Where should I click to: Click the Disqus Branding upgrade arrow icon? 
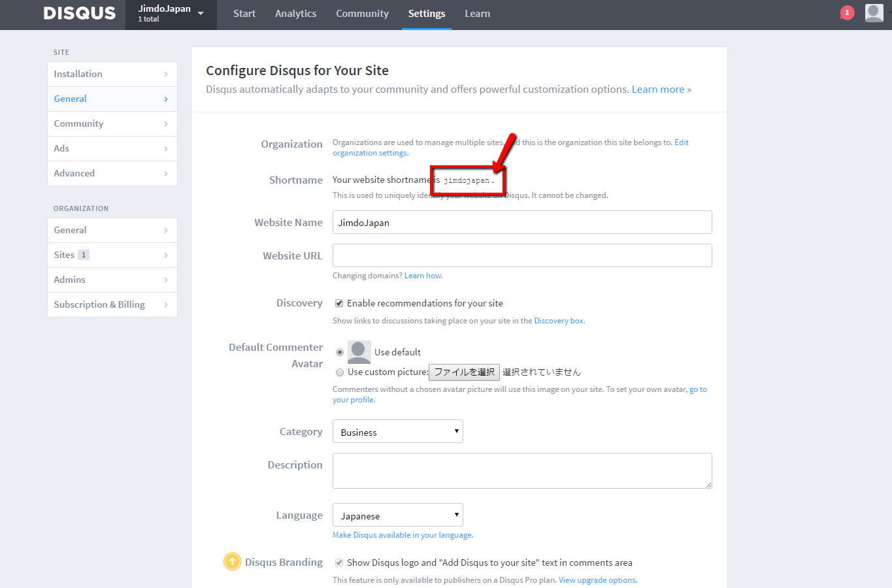pyautogui.click(x=232, y=561)
